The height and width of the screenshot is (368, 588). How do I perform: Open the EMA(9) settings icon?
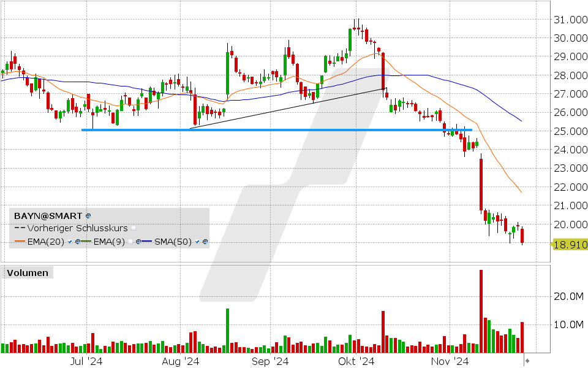pyautogui.click(x=138, y=242)
